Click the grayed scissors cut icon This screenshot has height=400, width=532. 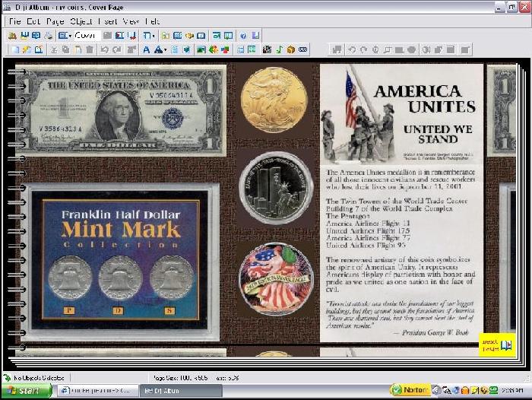pyautogui.click(x=54, y=49)
